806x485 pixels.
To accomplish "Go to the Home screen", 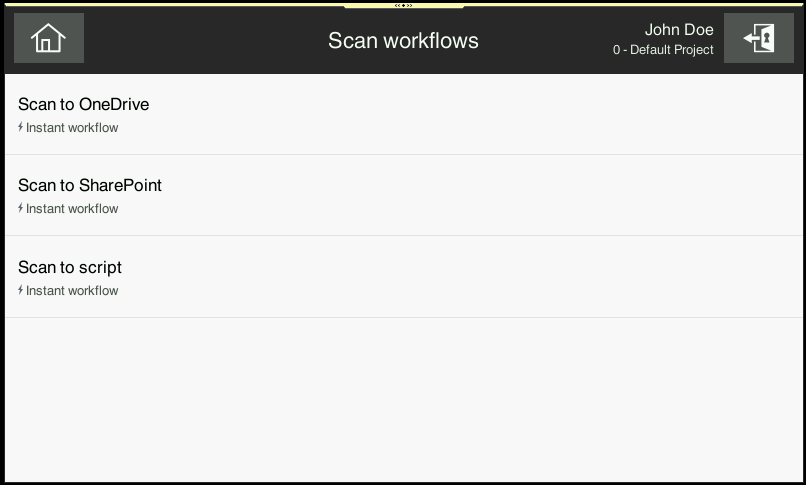I will click(x=48, y=39).
